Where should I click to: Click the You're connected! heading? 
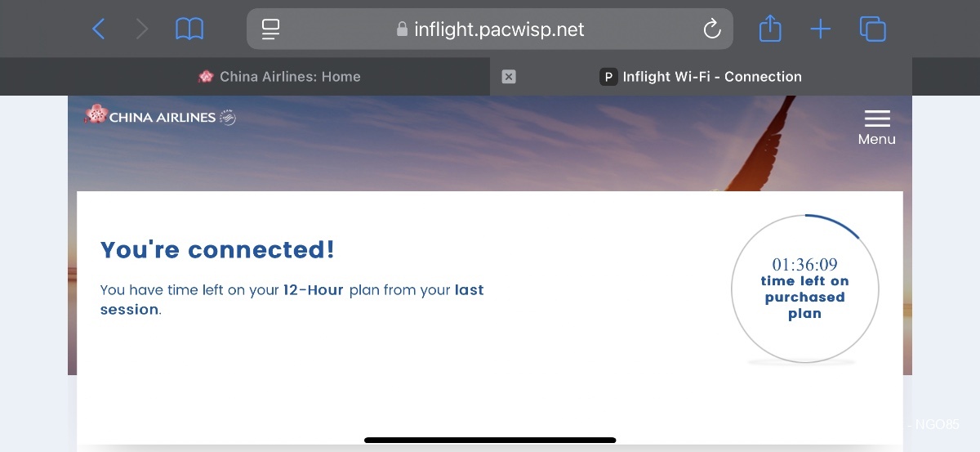tap(217, 250)
